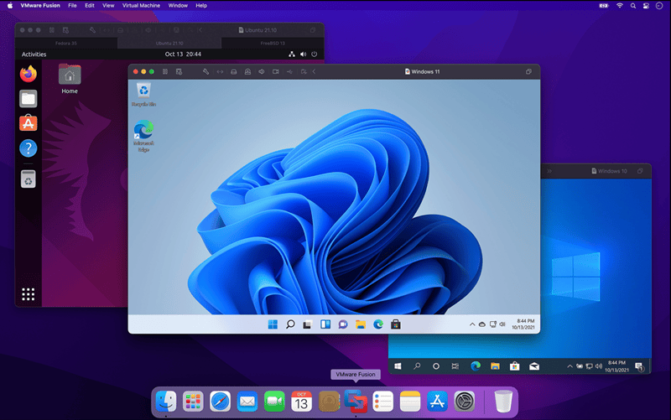Click the Unity/window mode icon in Windows 11 title bar

[528, 71]
